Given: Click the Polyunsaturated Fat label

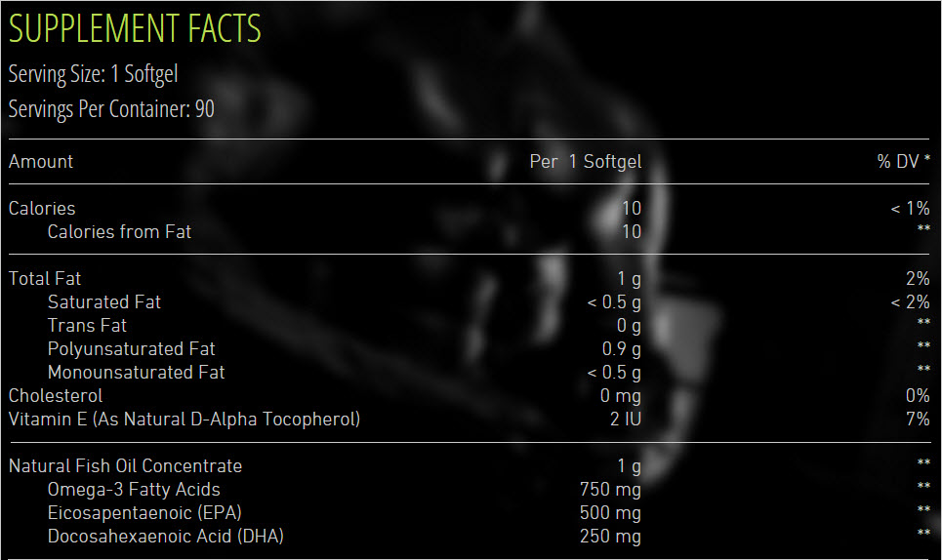Looking at the screenshot, I should 131,349.
